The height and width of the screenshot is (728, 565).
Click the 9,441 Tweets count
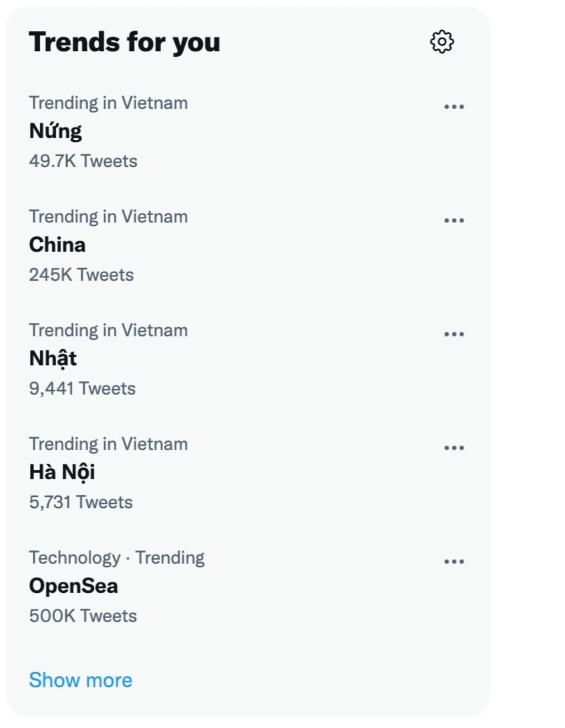click(x=82, y=389)
